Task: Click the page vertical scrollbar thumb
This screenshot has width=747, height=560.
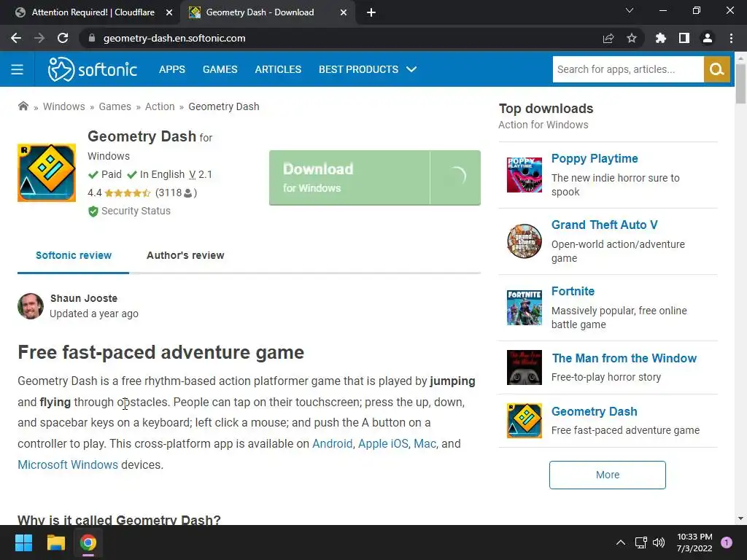Action: click(x=740, y=84)
